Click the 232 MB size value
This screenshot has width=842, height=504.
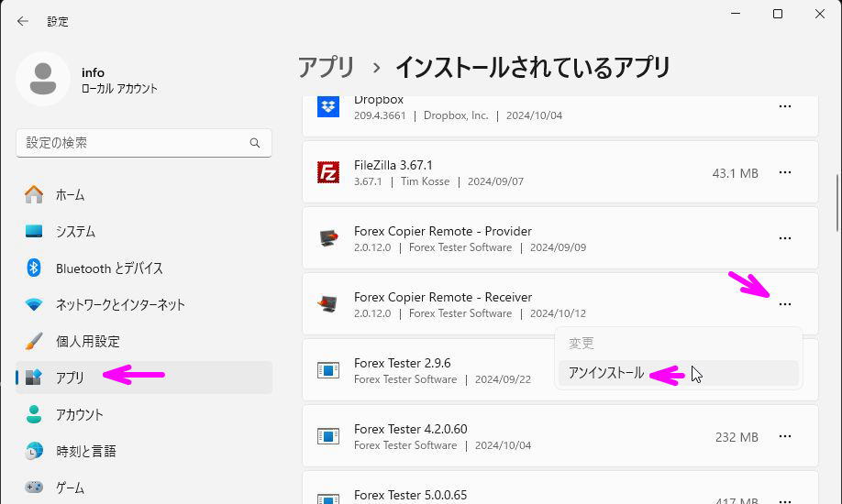737,437
